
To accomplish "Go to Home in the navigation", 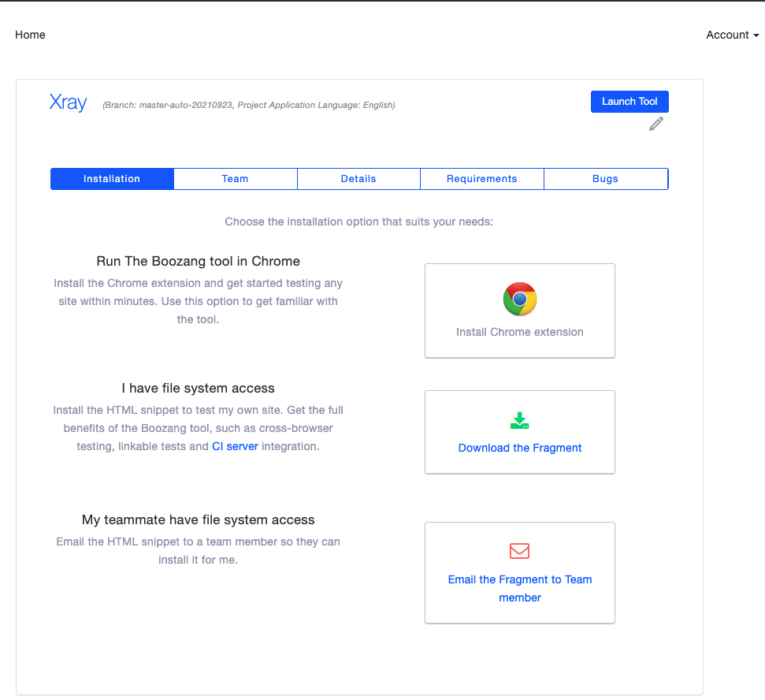I will (x=30, y=35).
